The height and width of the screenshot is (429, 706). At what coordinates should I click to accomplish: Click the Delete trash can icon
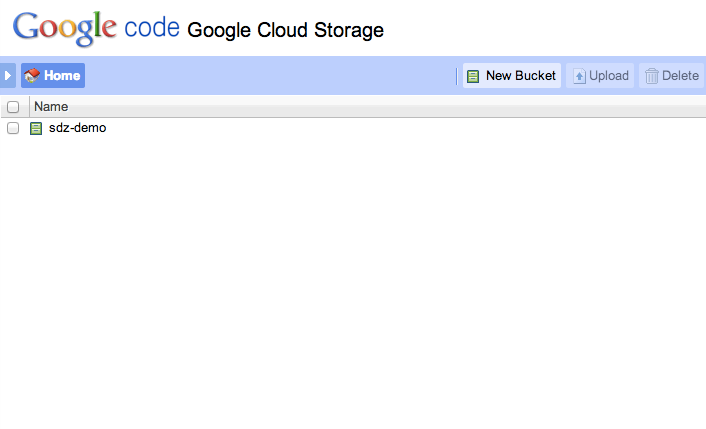click(x=652, y=76)
